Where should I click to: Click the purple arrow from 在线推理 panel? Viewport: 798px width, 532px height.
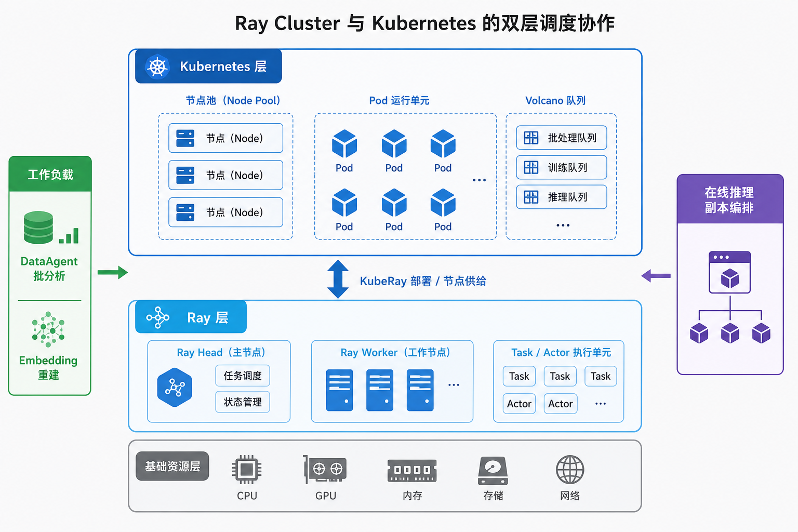pyautogui.click(x=656, y=276)
